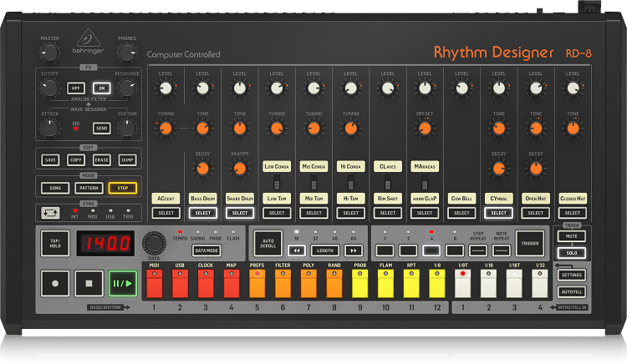Flip the Claves/Rim Shot selector switch
The image size is (627, 364).
388,183
